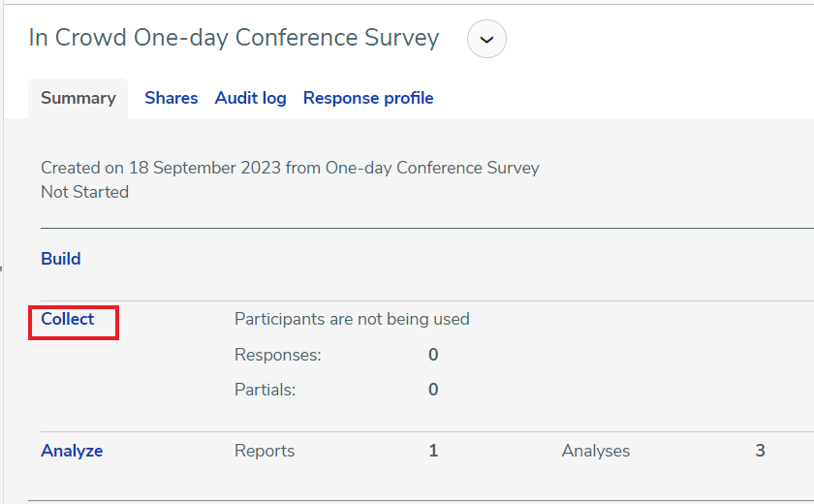Click the 'Created on 18 September 2023' line
This screenshot has width=814, height=504.
(290, 169)
